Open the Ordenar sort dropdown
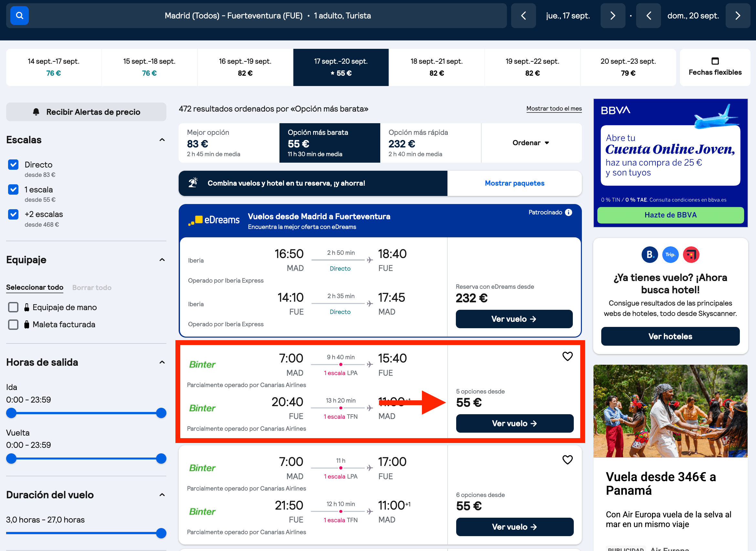 (531, 143)
